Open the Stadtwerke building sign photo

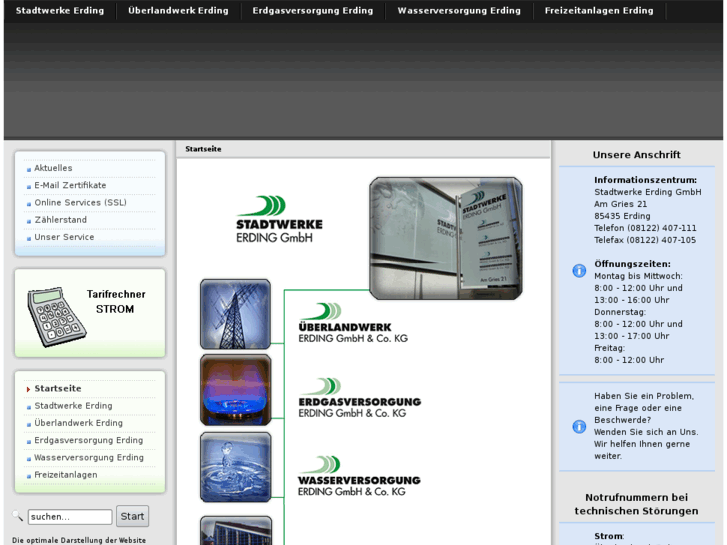(446, 238)
